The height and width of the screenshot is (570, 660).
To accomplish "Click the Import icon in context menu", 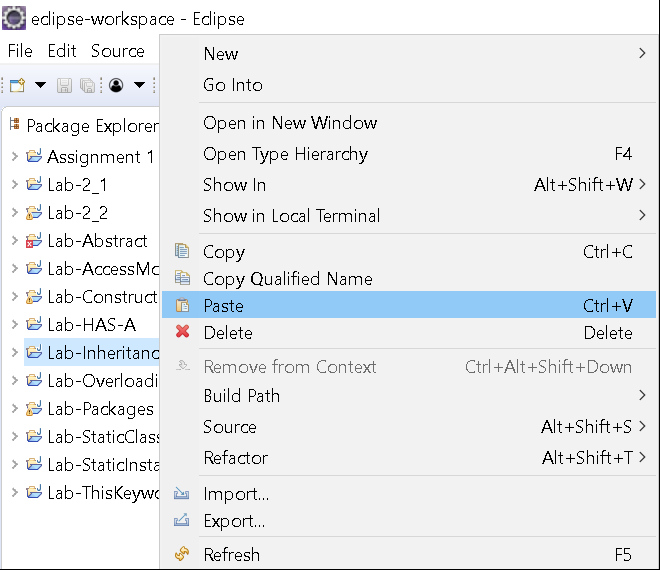I will pos(181,493).
